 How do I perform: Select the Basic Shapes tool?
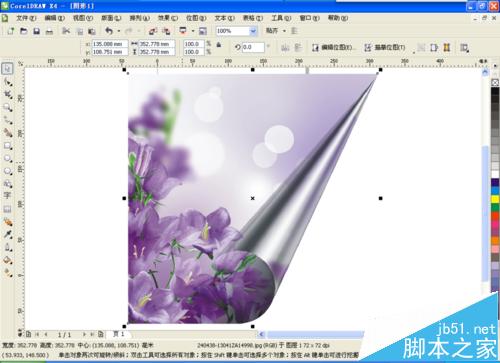pyautogui.click(x=8, y=184)
